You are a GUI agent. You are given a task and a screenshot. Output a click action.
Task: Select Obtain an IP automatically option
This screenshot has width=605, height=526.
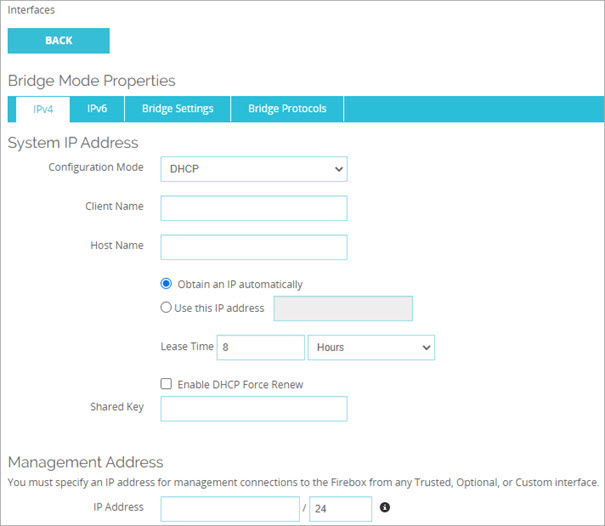[168, 284]
